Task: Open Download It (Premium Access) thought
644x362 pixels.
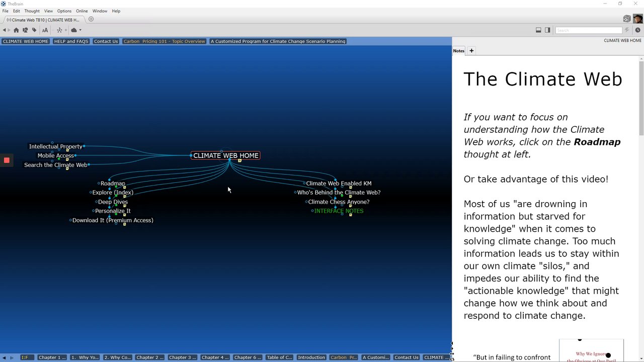Action: pos(113,220)
